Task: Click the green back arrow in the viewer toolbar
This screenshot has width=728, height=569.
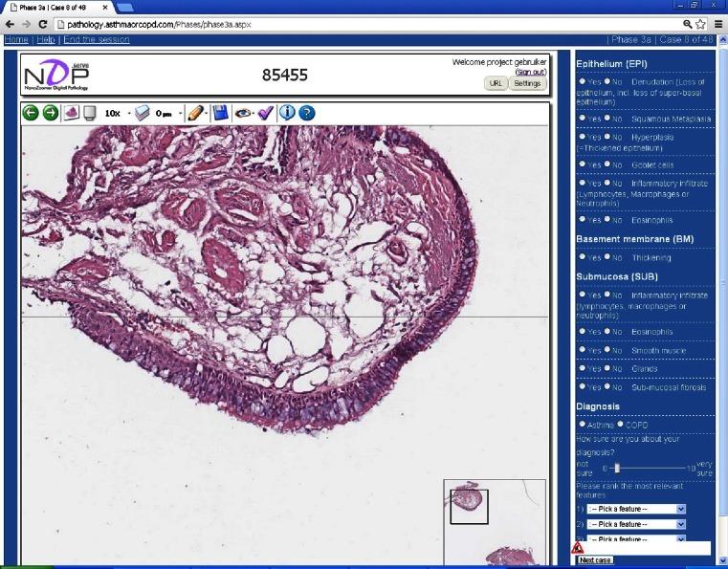Action: click(x=31, y=113)
